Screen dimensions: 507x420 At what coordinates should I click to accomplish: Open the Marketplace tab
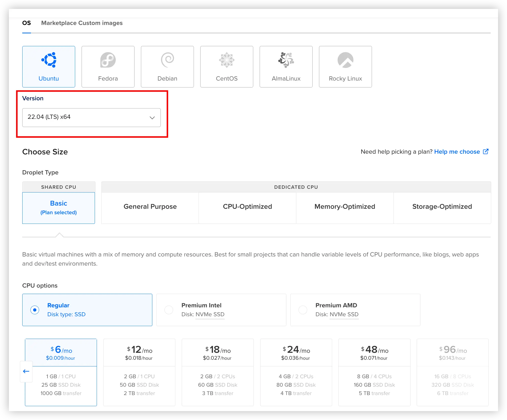pos(59,23)
